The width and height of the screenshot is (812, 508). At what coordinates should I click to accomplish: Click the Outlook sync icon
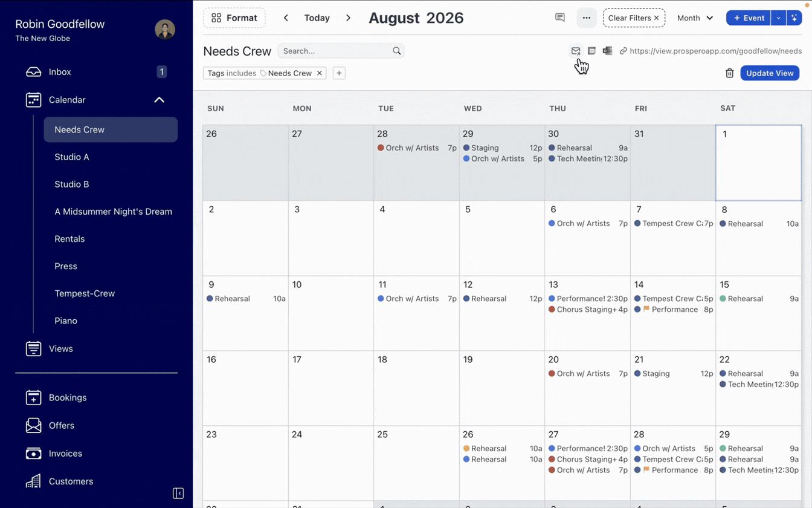(x=607, y=51)
